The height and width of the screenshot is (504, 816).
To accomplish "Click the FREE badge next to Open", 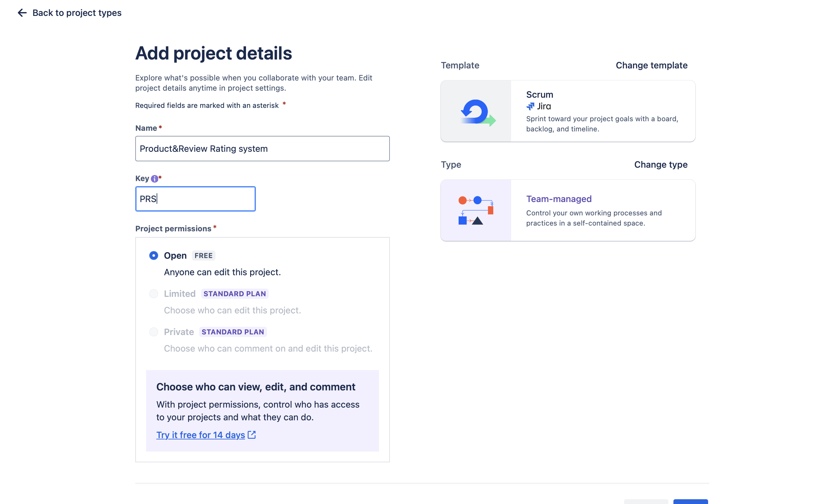I will [x=203, y=256].
